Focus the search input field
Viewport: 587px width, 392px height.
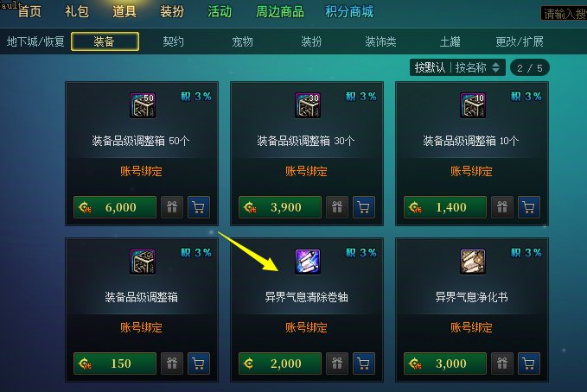564,14
